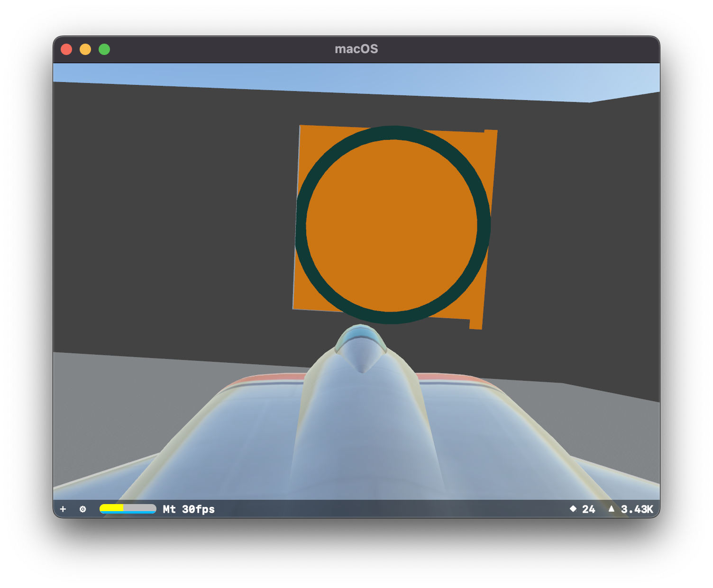The image size is (713, 588).
Task: Click the node count value '24'
Action: pos(588,509)
